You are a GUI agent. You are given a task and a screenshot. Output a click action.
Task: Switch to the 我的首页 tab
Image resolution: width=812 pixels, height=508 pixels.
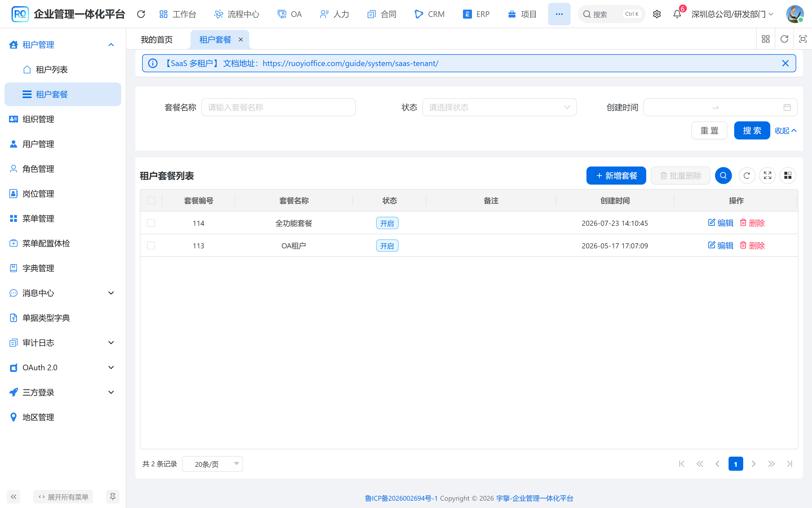click(157, 40)
